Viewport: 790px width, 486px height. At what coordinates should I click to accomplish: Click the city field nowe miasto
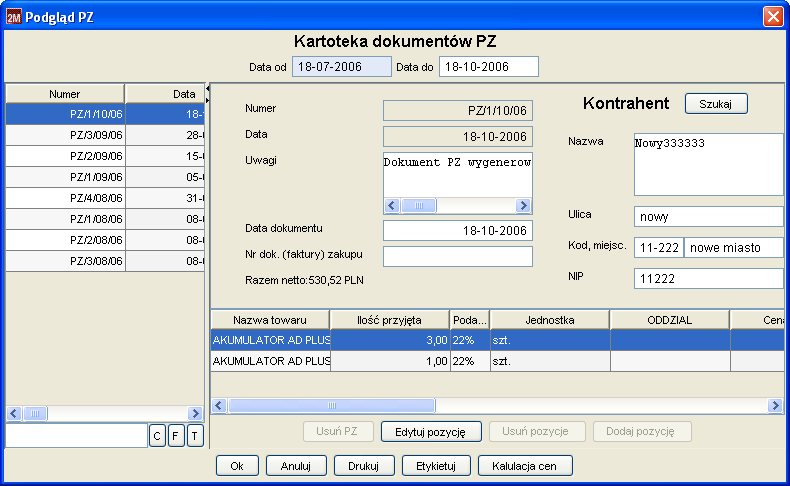[734, 248]
